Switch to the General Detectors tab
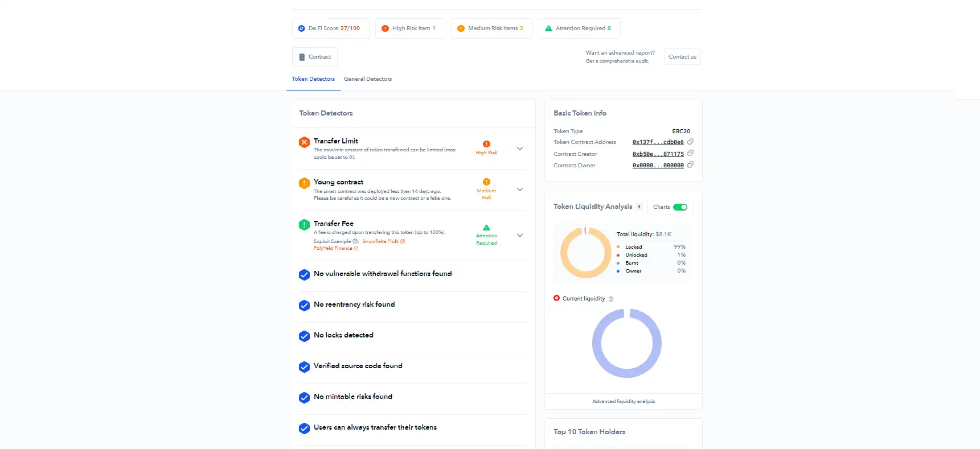The height and width of the screenshot is (449, 980). (x=368, y=79)
